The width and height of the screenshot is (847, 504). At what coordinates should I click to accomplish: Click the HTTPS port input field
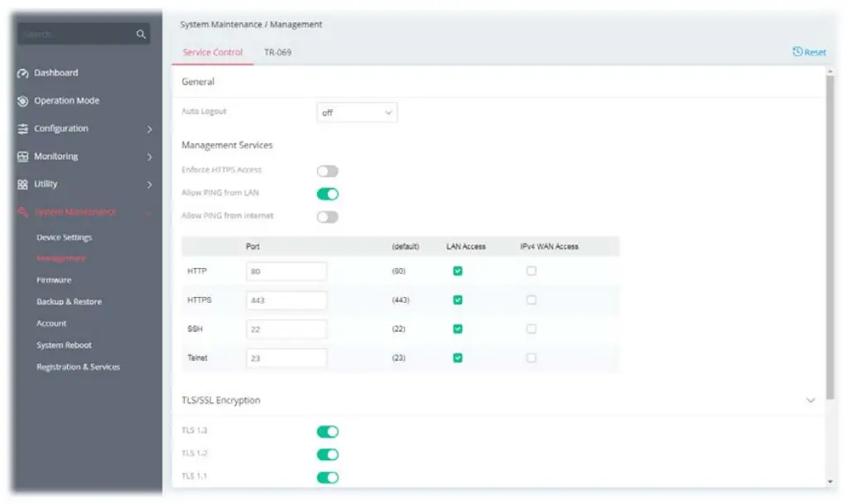pyautogui.click(x=286, y=300)
